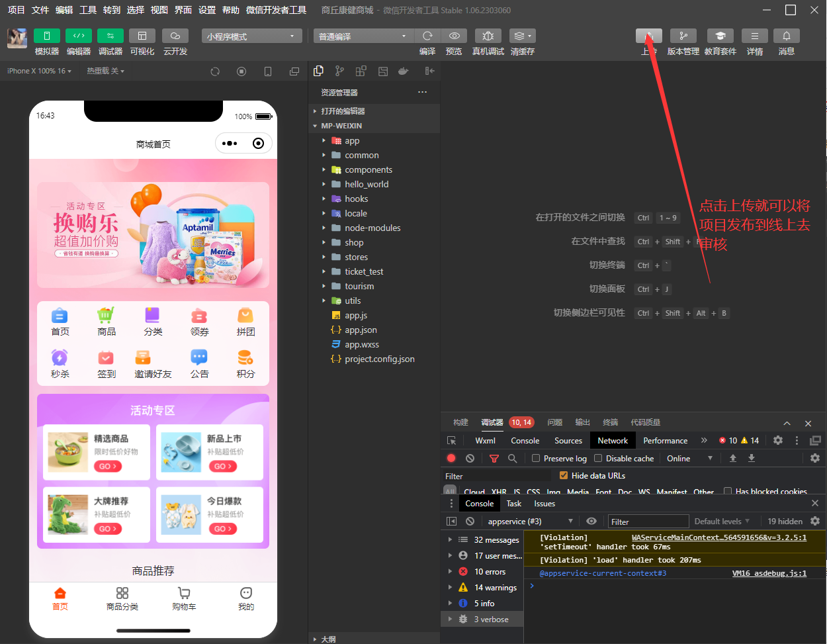Toggle the simulator (模拟器) green button
Screen dimensions: 827x644
tap(47, 36)
